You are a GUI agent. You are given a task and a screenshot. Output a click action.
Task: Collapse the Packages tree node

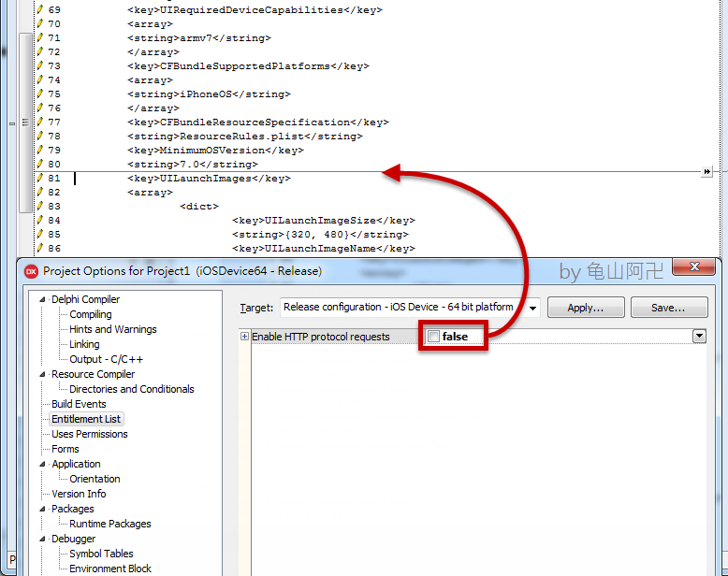click(x=42, y=510)
